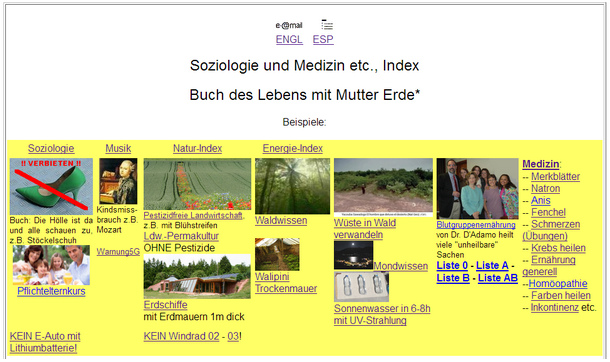
Task: Open the Schmerzen (Übungen) link
Action: (551, 230)
